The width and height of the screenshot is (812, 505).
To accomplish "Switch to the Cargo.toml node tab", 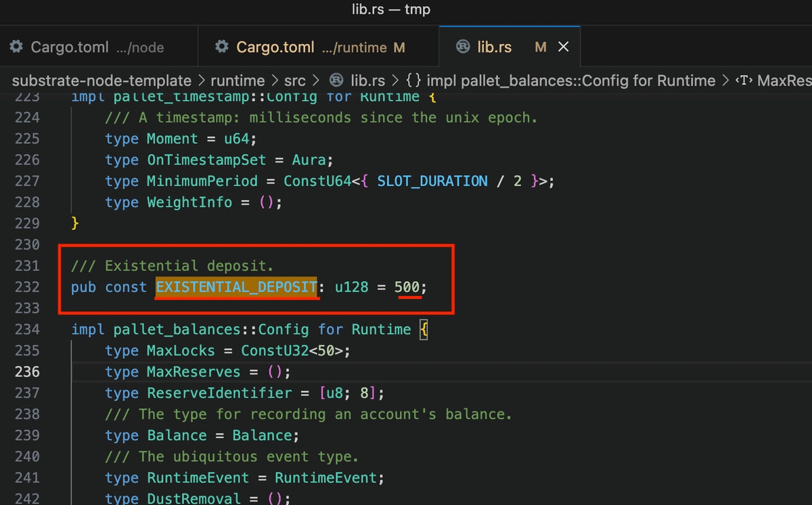I will coord(98,47).
